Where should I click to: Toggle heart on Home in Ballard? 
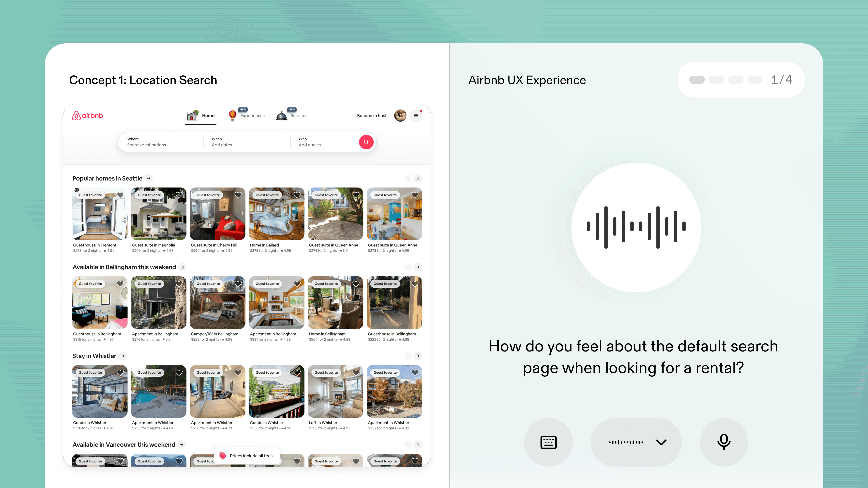coord(297,195)
